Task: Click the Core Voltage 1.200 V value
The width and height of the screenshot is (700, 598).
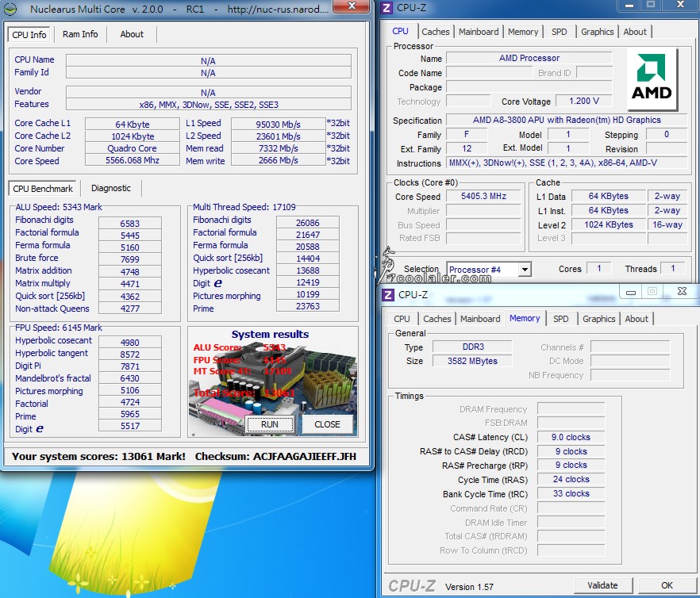Action: [x=584, y=102]
